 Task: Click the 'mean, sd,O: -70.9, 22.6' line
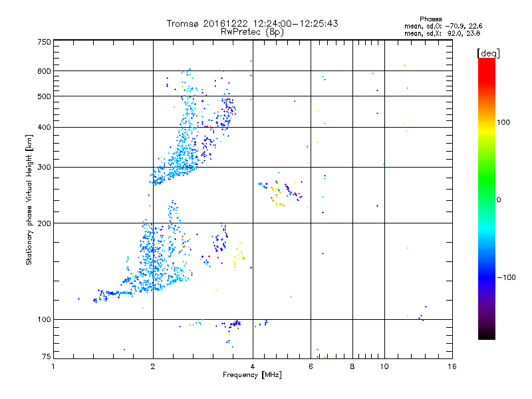click(x=443, y=26)
